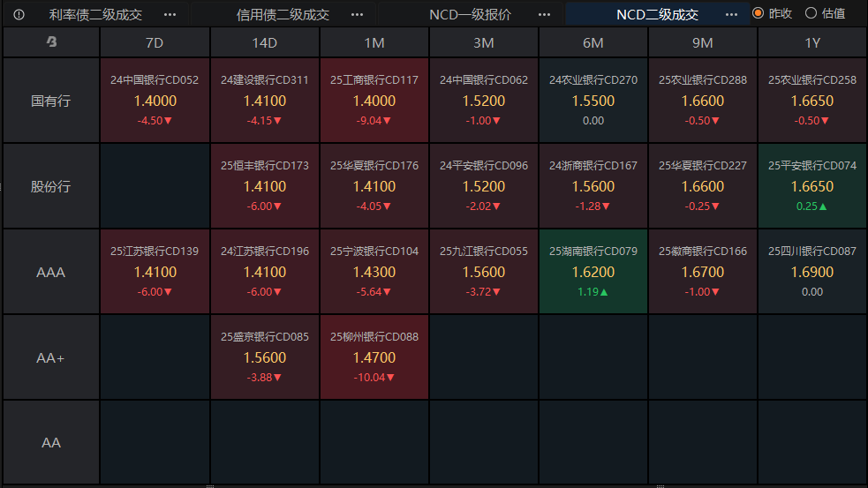
Task: Open the NCD二级成交 more options menu
Action: coord(731,14)
